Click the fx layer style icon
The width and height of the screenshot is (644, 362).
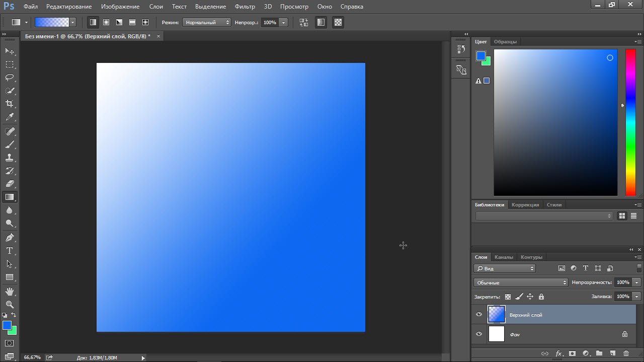[x=558, y=353]
